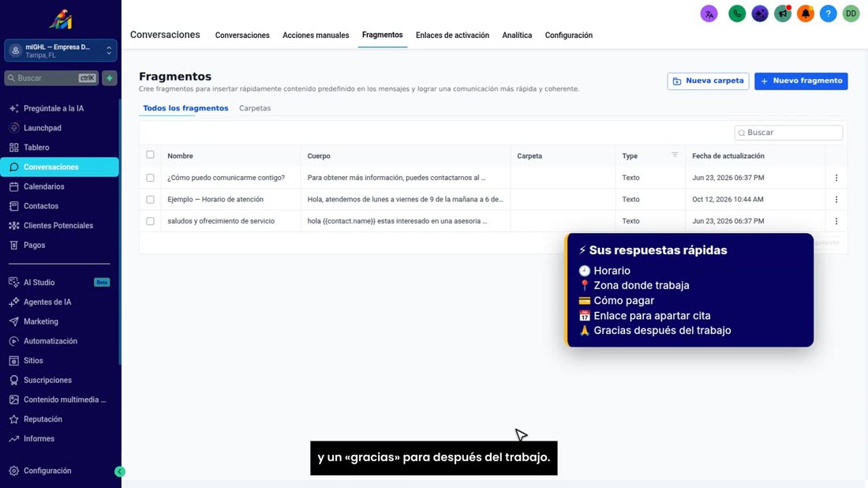Click the sidebar scrollbar
Screen dimensions: 868x488
(x=120, y=233)
